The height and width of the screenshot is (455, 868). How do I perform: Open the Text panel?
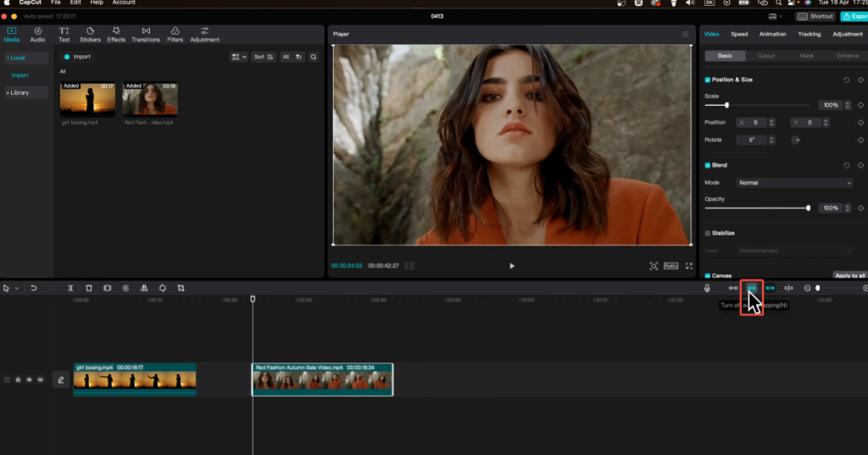64,35
